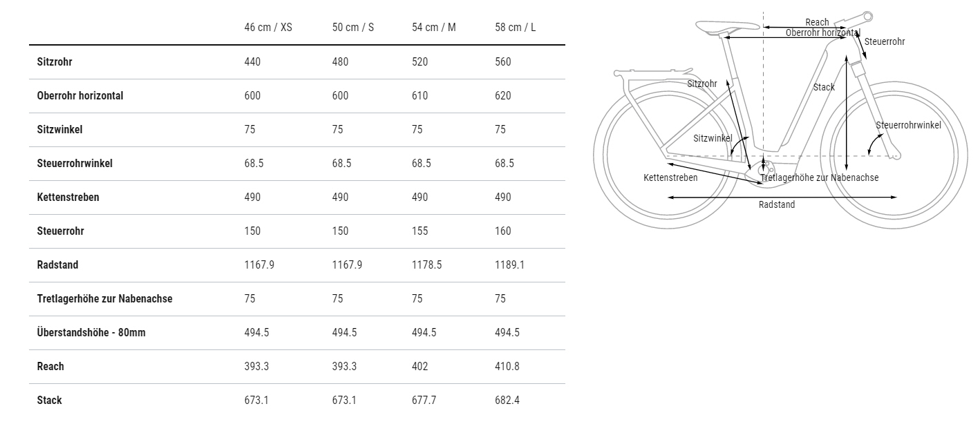Click the 46 cm / XS column header

268,28
